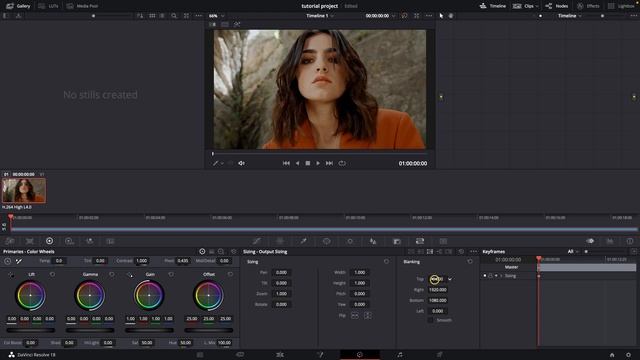Switch to the Color page
640x360 pixels.
pos(360,355)
